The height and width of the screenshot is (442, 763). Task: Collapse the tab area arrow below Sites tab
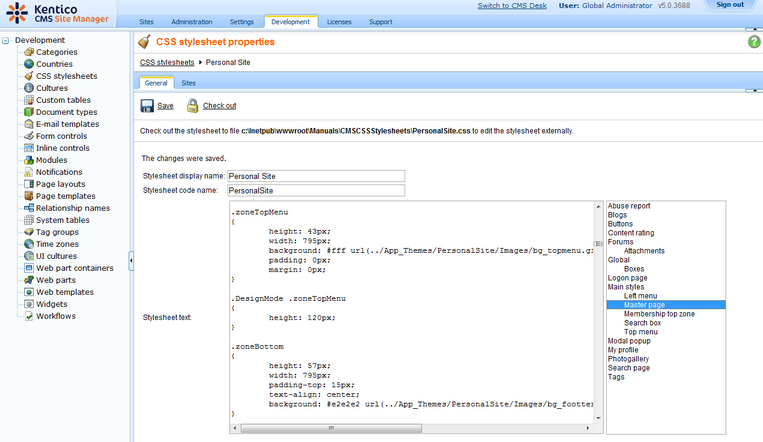point(754,90)
